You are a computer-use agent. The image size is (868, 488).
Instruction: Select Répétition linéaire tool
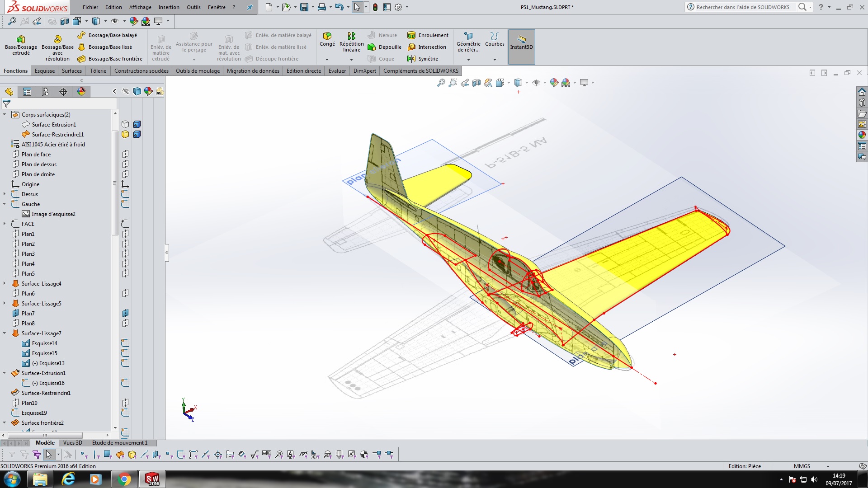(351, 42)
